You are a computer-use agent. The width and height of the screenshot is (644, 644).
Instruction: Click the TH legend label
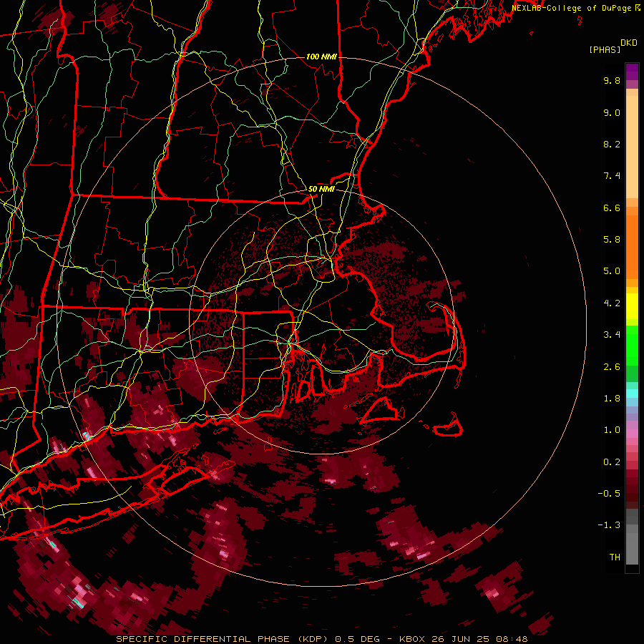click(x=615, y=557)
